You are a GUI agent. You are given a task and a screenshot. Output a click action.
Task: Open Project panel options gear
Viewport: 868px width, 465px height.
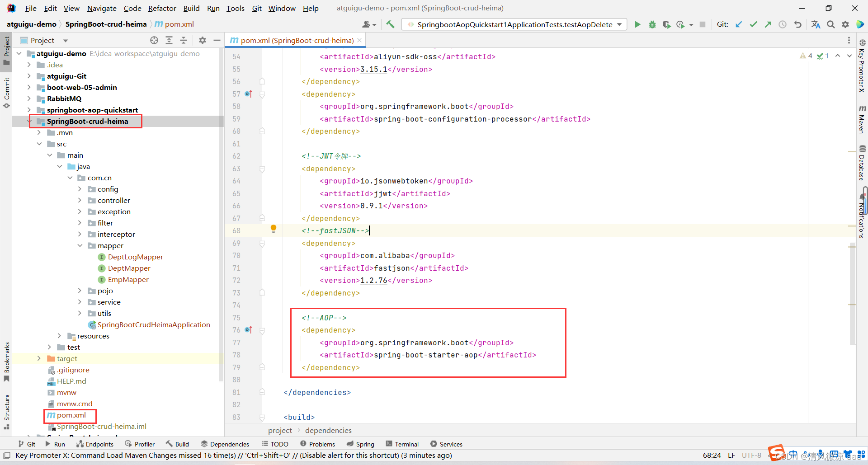point(203,40)
